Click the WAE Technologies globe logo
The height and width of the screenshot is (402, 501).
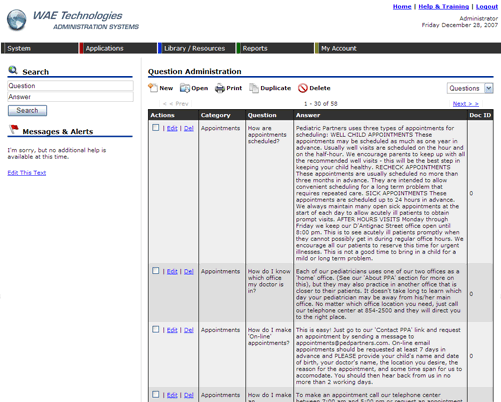coord(16,20)
